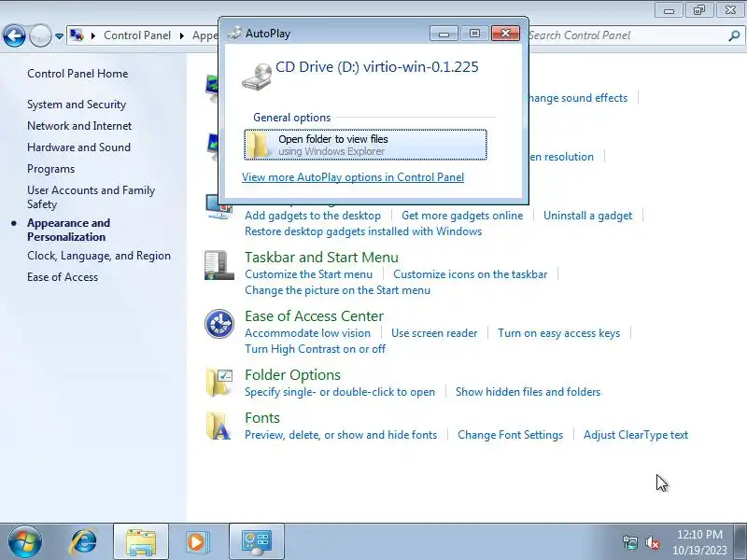Screen dimensions: 747x560
Task: Change the picture on the Start menu
Action: 338,290
